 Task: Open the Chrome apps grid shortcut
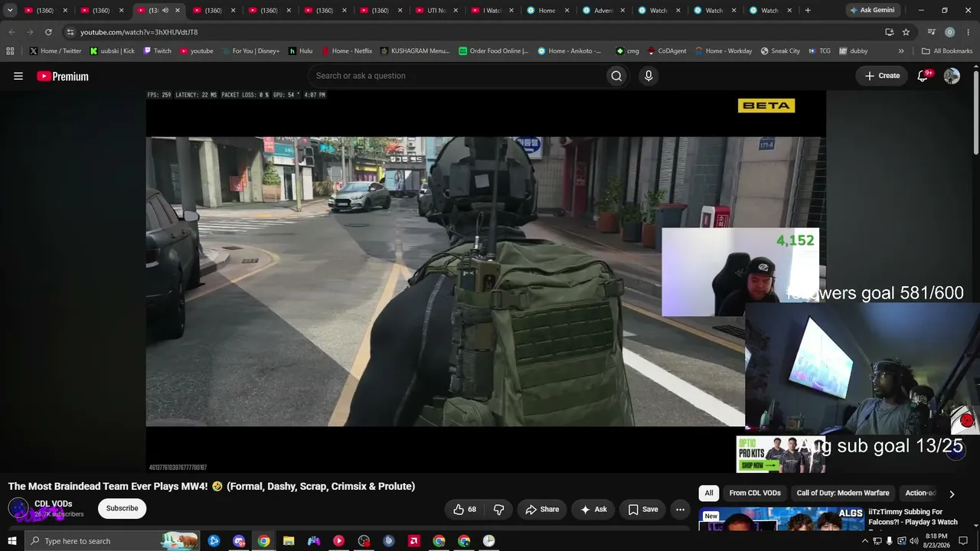(x=10, y=51)
